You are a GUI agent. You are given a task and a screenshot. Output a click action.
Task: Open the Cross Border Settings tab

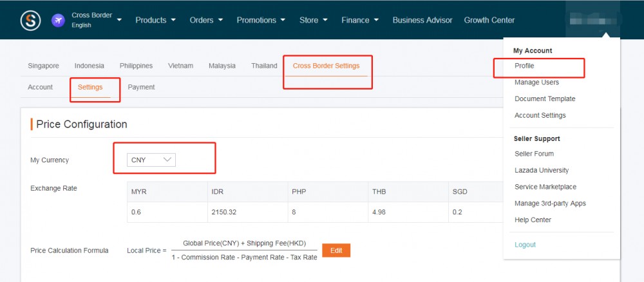pyautogui.click(x=326, y=66)
